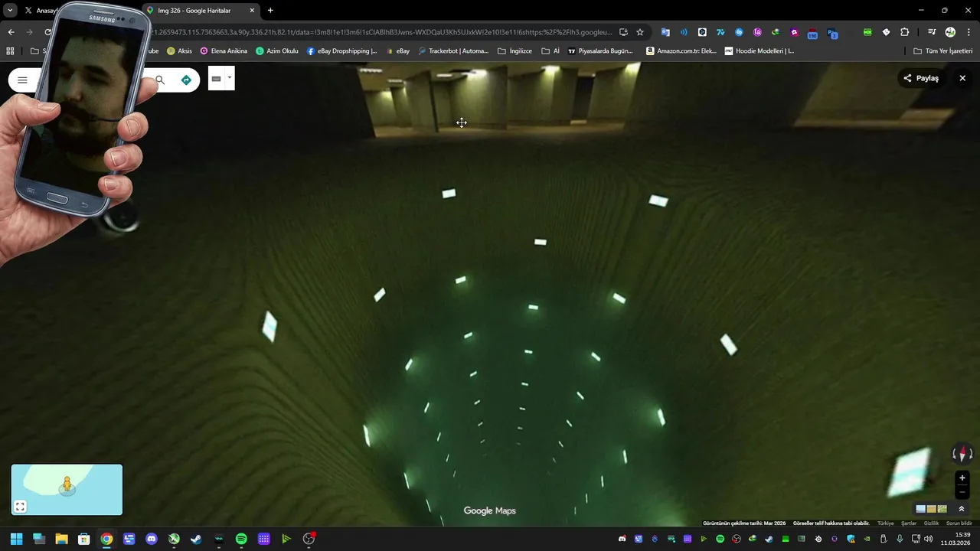Close Street View with the X button

[962, 78]
